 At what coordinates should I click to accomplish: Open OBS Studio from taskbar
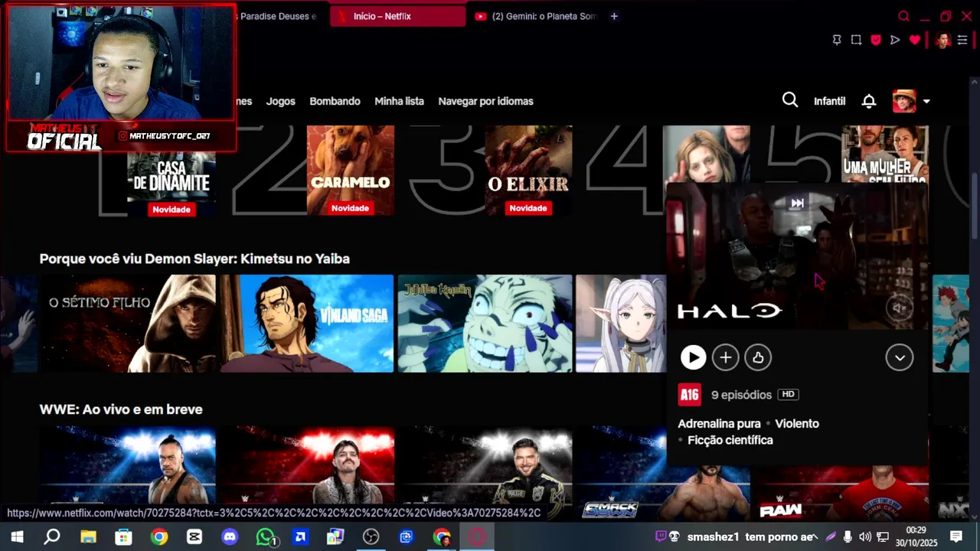coord(371,537)
